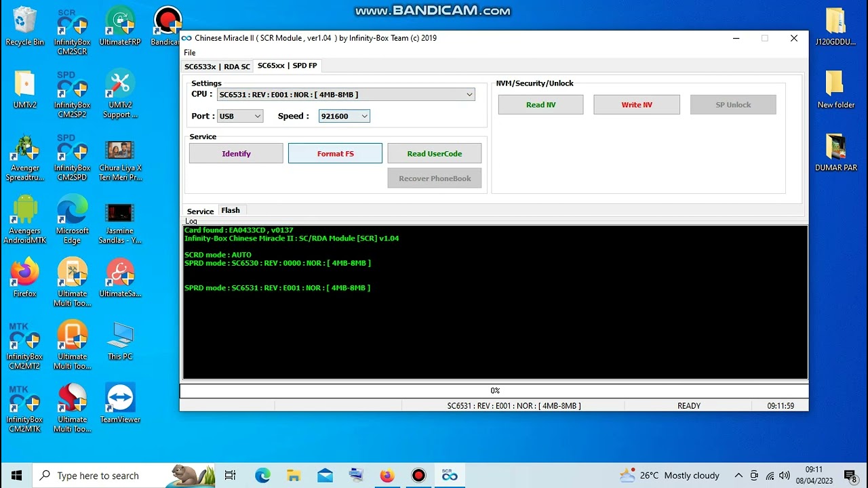Image resolution: width=868 pixels, height=488 pixels.
Task: Launch Avengers AndroidMTK shortcut
Action: [x=24, y=220]
